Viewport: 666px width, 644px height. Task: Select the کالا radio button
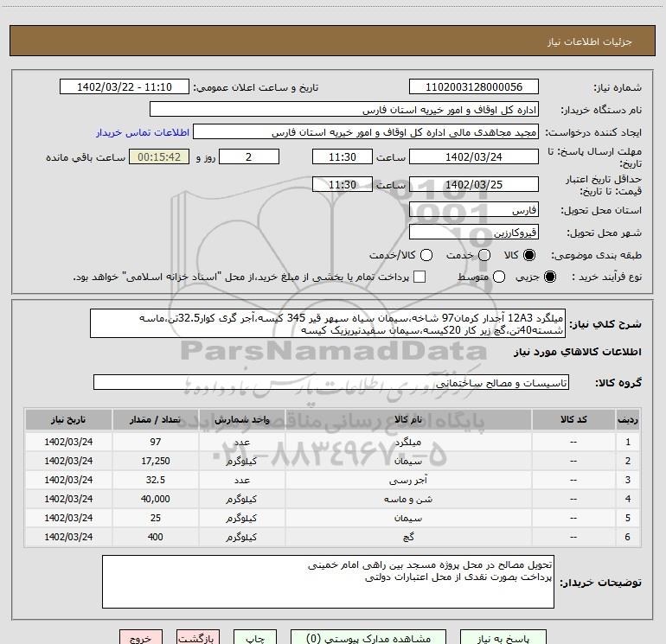click(529, 255)
